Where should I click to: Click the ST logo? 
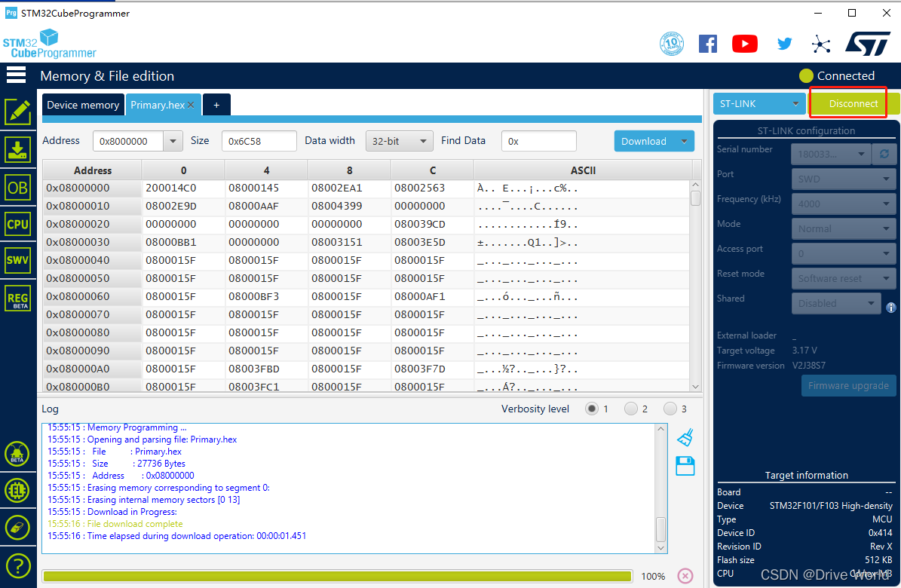coord(868,44)
